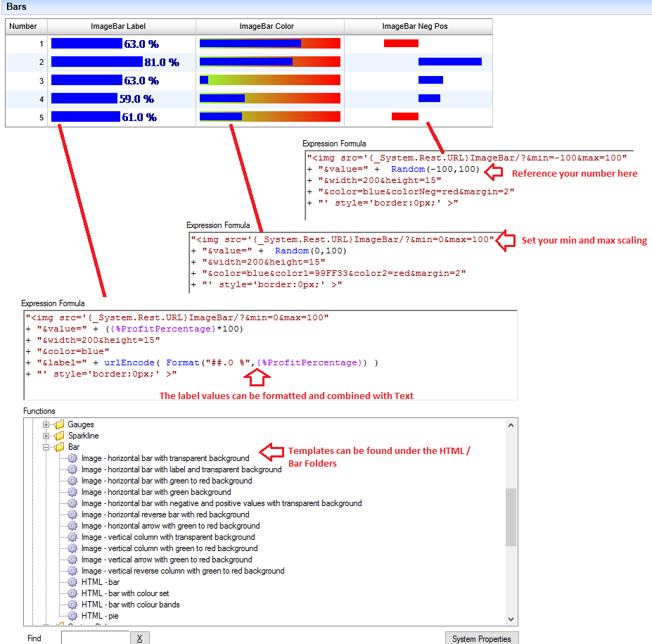Click the Gauges folder label
Screen dimensions: 652x644
coord(81,424)
